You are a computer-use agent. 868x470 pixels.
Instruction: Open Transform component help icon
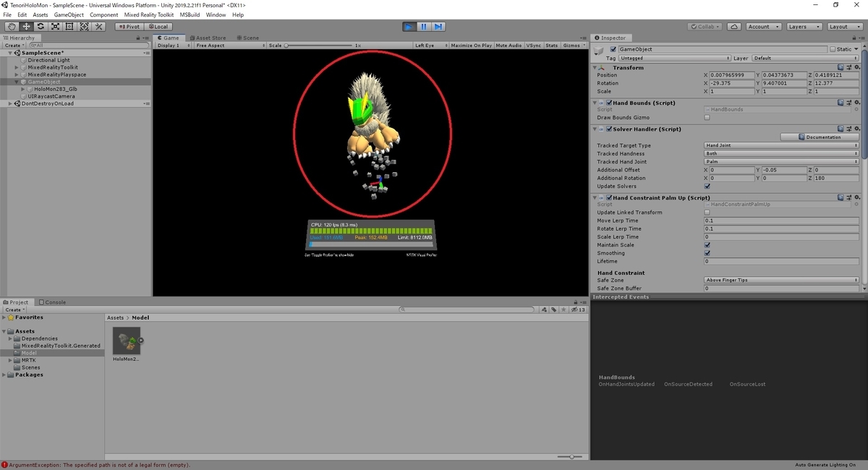[x=841, y=67]
